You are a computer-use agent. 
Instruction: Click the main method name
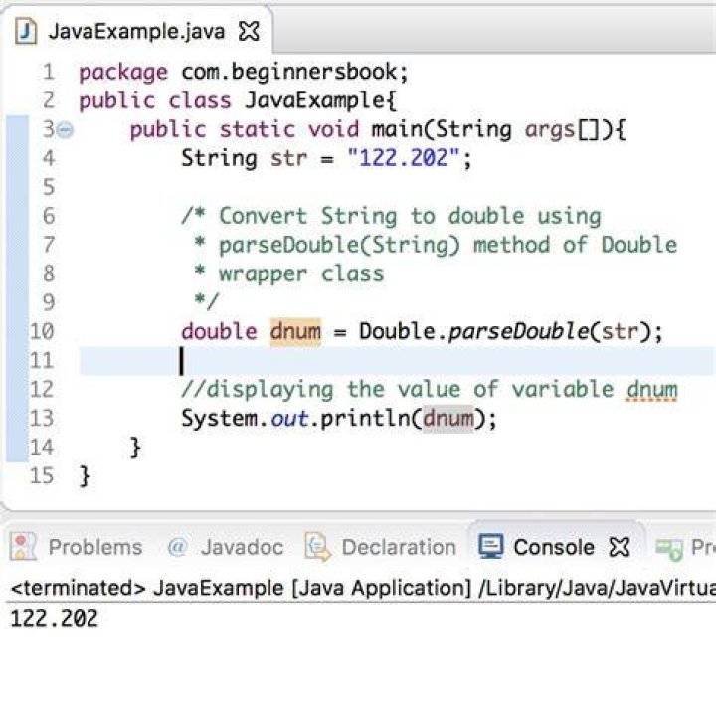tap(397, 129)
